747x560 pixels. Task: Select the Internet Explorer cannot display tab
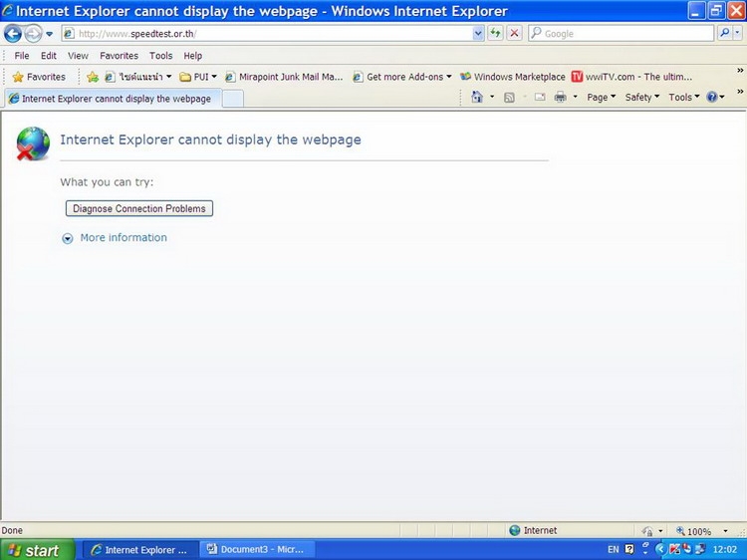coord(113,99)
